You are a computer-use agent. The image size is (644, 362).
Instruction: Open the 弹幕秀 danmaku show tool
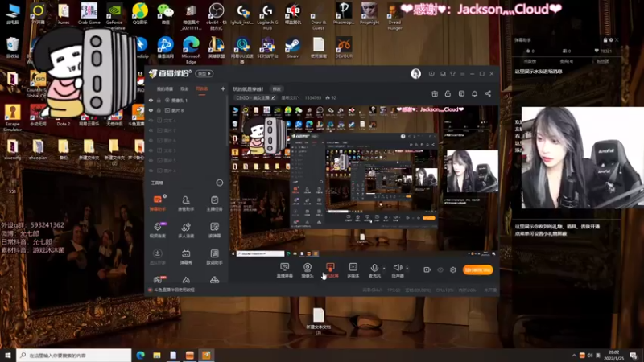pos(186,257)
